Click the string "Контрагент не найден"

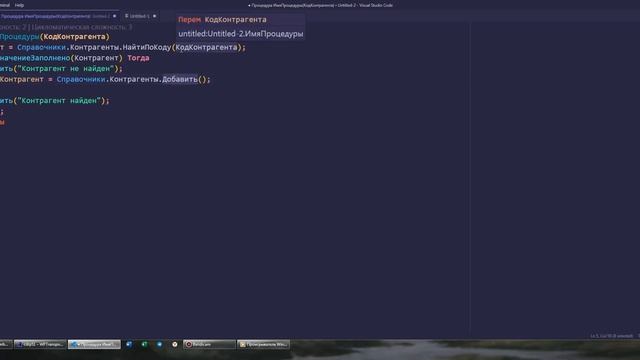tap(68, 69)
